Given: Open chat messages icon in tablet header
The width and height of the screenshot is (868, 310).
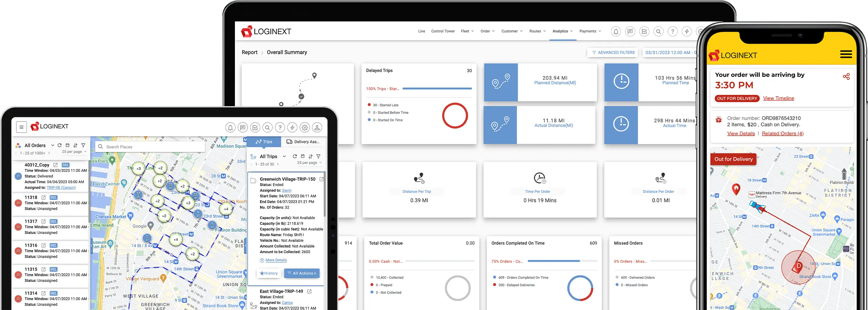Looking at the screenshot, I should (x=243, y=128).
